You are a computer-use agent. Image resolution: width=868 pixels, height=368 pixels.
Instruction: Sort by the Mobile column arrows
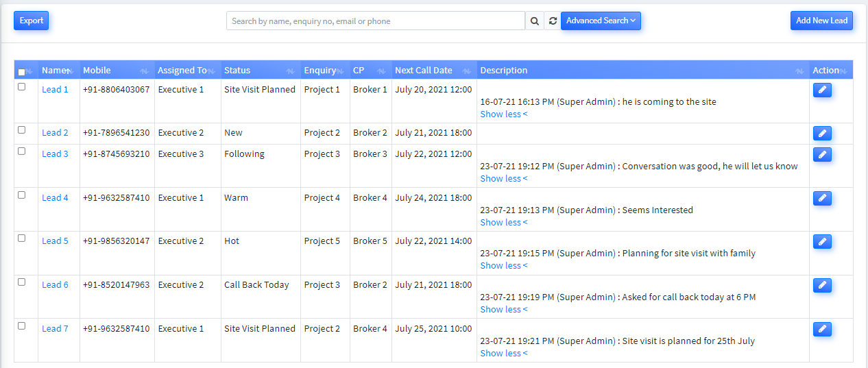(x=144, y=71)
